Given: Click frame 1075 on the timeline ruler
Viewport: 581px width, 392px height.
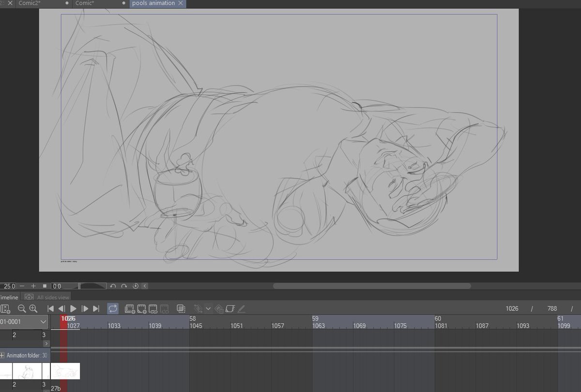Looking at the screenshot, I should pyautogui.click(x=400, y=326).
